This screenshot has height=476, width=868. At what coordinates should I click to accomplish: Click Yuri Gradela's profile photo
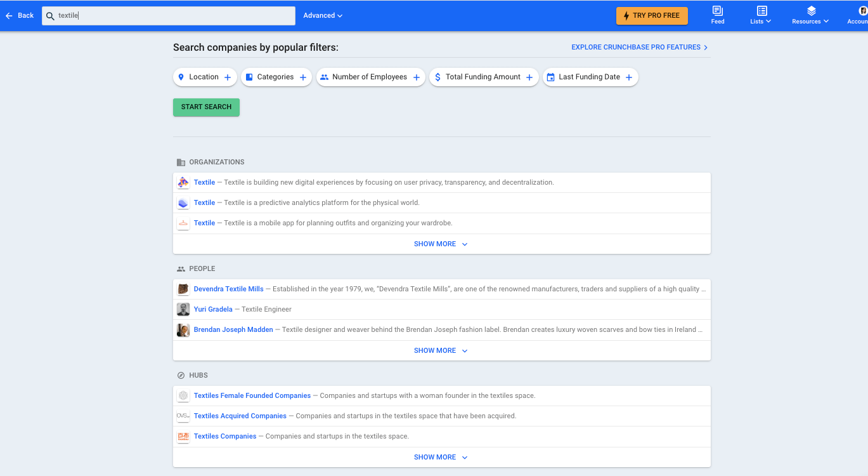[183, 309]
